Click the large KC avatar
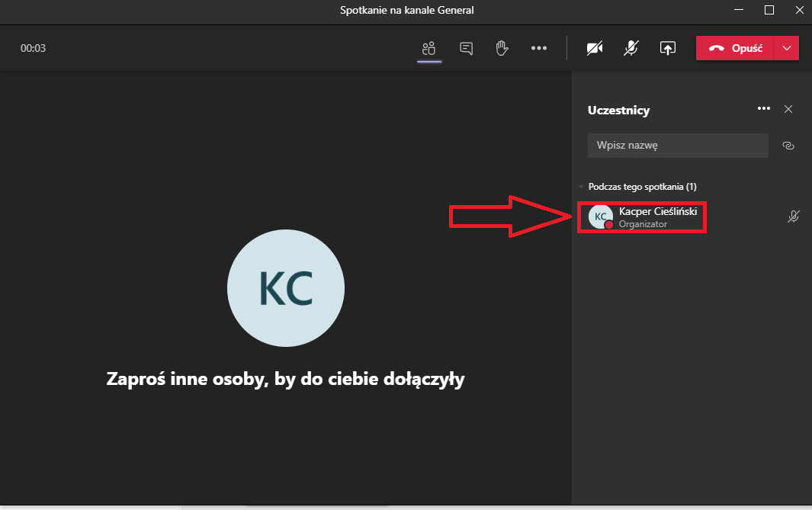Image resolution: width=812 pixels, height=510 pixels. (286, 288)
